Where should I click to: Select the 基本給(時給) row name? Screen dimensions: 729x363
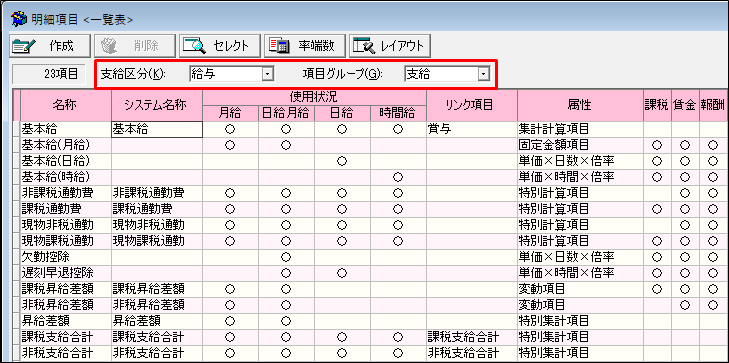66,177
